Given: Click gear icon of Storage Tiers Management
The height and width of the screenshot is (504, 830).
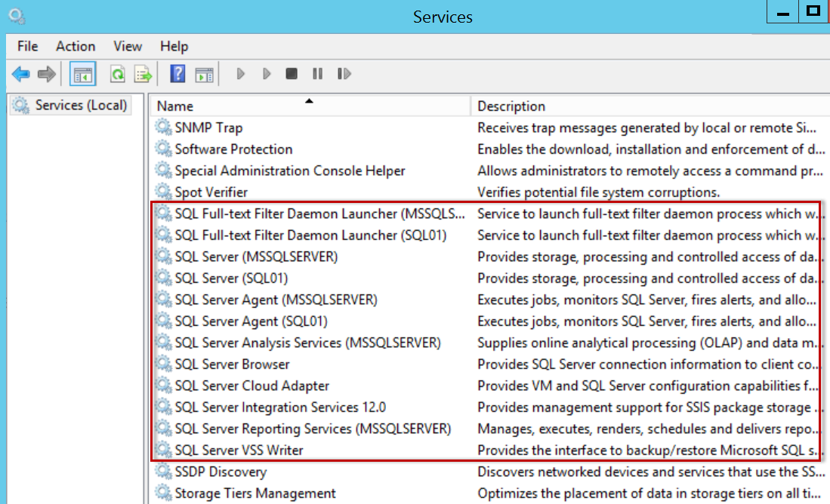Looking at the screenshot, I should [163, 493].
